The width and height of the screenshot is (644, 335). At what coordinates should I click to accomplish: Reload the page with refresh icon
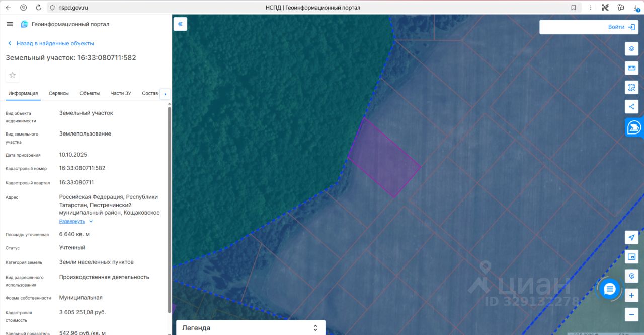pyautogui.click(x=39, y=8)
